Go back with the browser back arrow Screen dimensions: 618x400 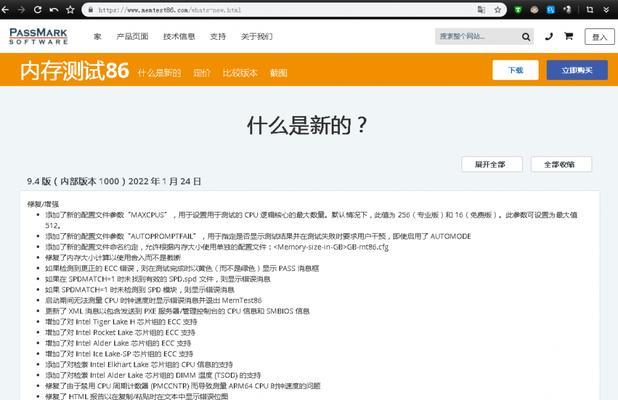[x=5, y=9]
